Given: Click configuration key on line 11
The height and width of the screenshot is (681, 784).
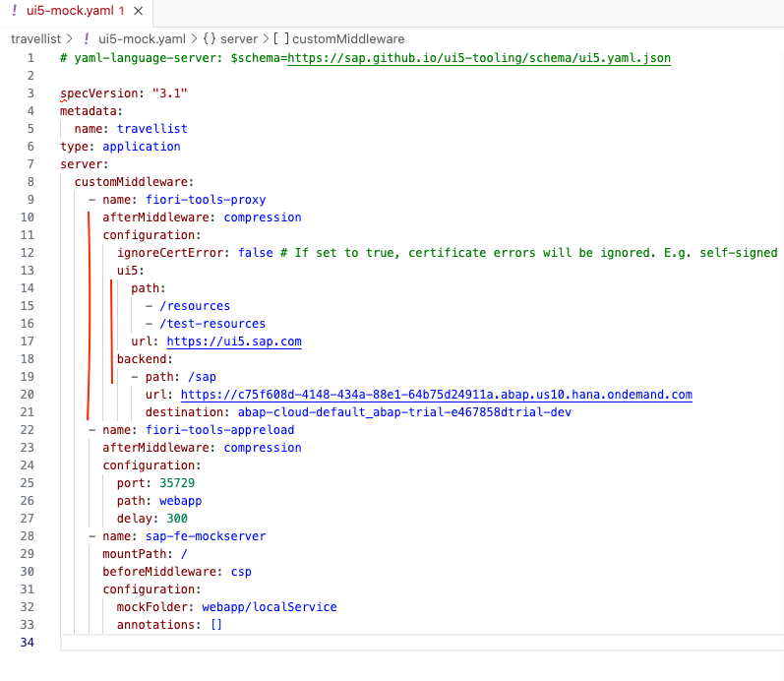Looking at the screenshot, I should pos(149,235).
